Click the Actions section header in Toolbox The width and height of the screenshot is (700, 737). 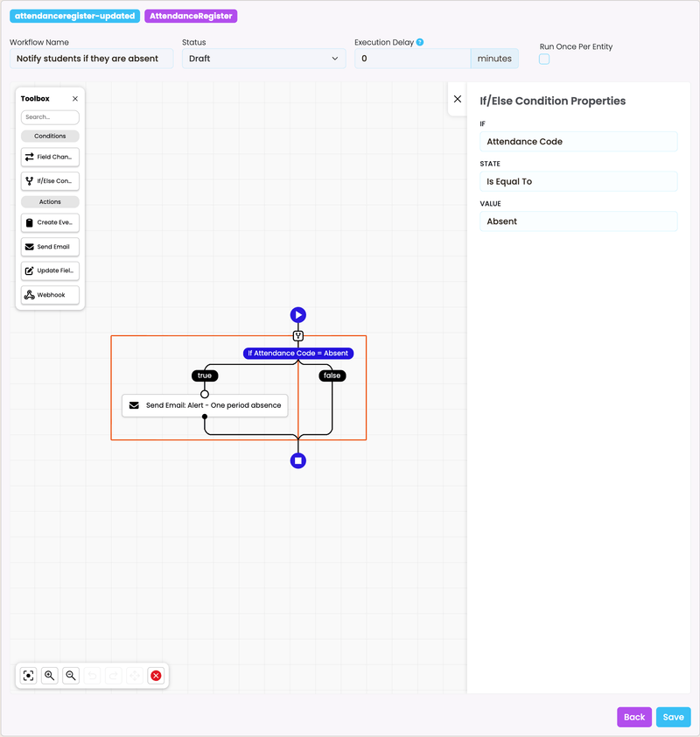click(x=50, y=201)
